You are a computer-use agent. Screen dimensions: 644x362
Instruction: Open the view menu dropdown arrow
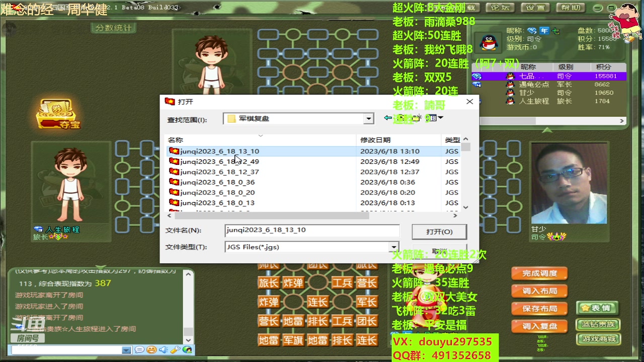click(441, 118)
